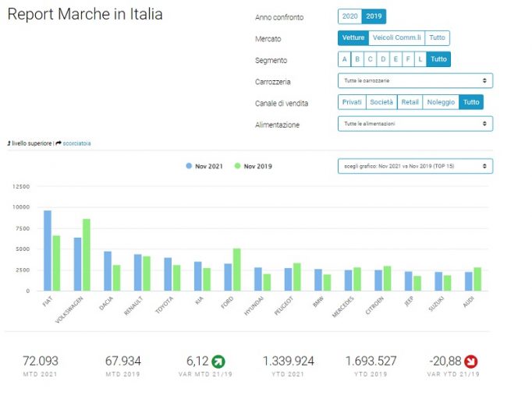Select segment B

pos(357,59)
